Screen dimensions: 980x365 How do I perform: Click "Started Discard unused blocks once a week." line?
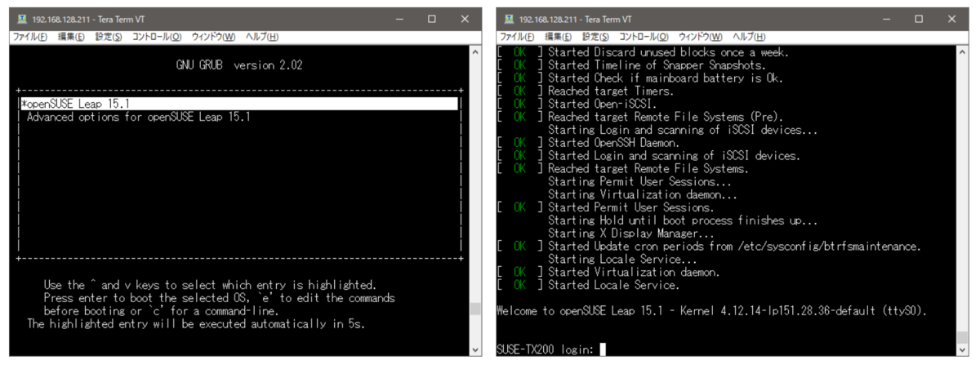[x=668, y=52]
